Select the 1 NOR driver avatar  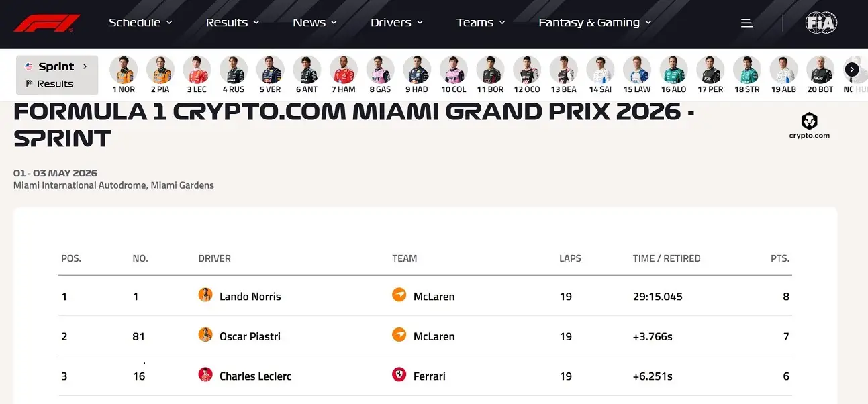(x=124, y=70)
